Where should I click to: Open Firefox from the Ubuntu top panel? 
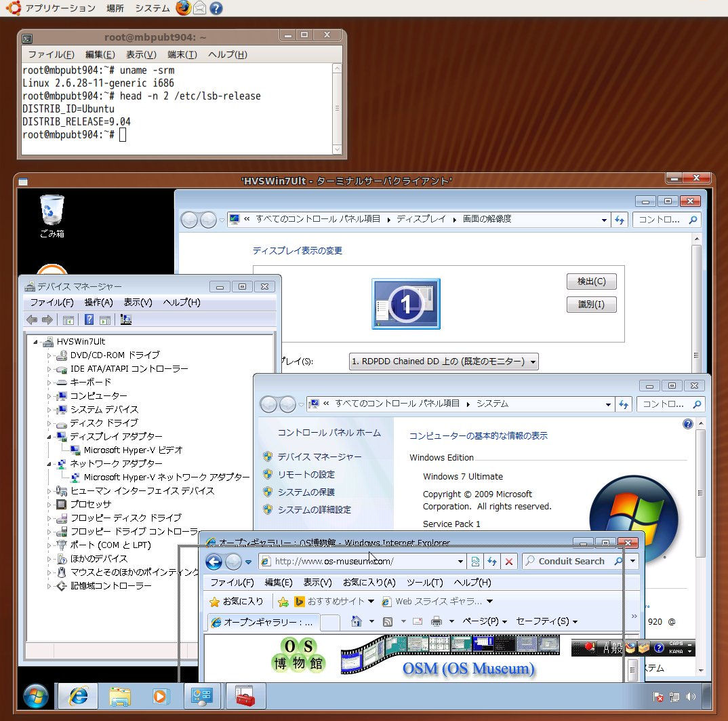pos(184,8)
